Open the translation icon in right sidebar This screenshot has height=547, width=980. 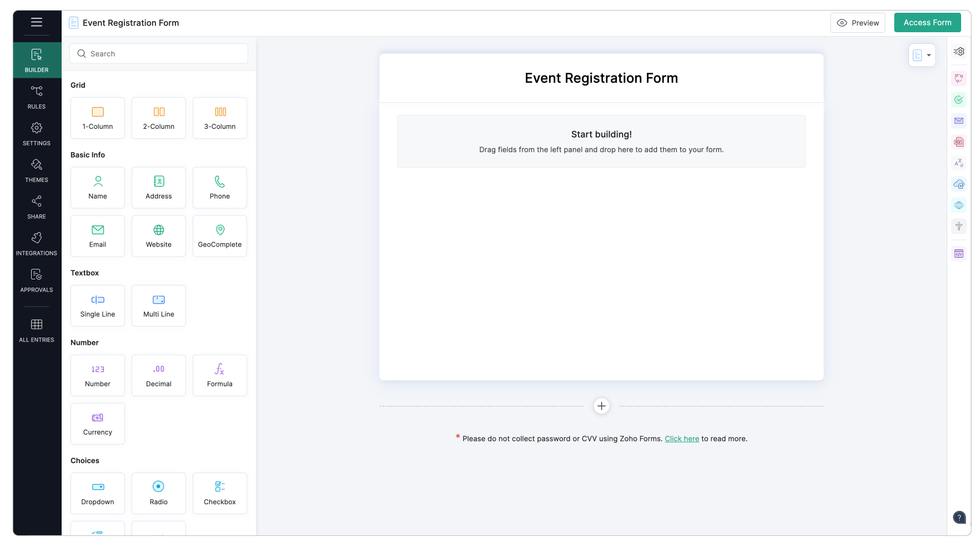(x=959, y=163)
